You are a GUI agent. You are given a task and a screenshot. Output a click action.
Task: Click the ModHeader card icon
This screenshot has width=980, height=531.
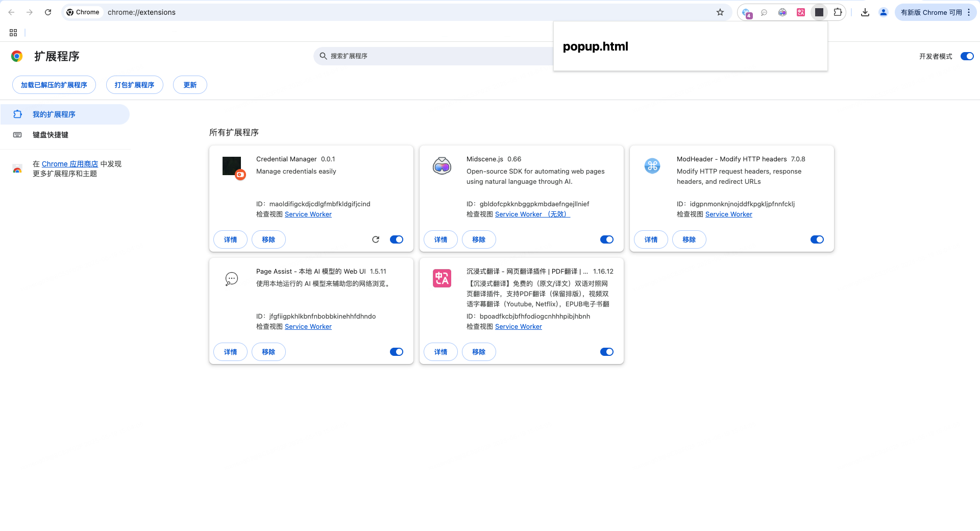[x=652, y=166]
